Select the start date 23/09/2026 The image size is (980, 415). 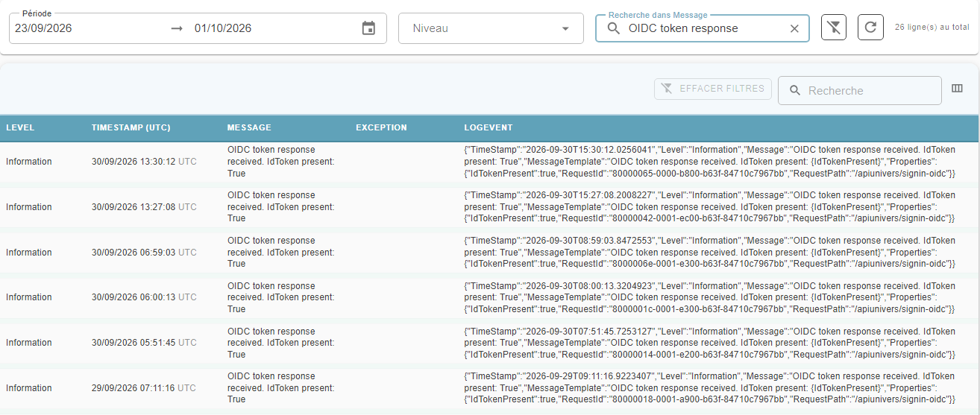[x=43, y=28]
